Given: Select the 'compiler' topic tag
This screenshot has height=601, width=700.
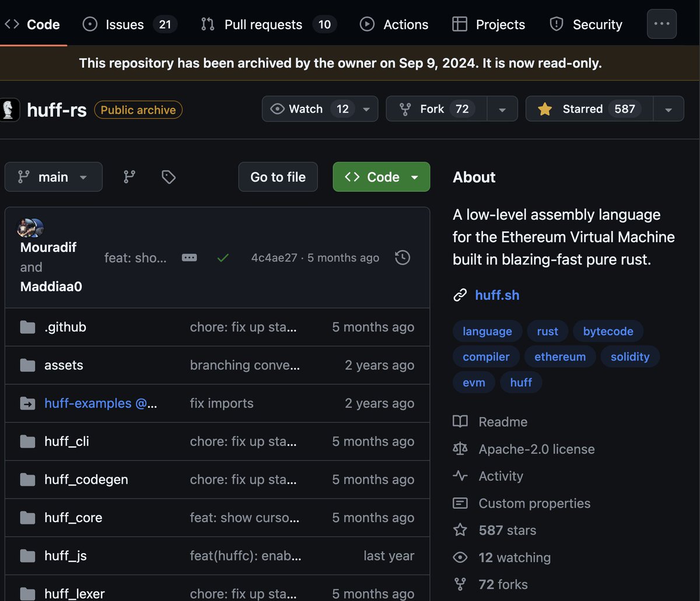Looking at the screenshot, I should [486, 357].
